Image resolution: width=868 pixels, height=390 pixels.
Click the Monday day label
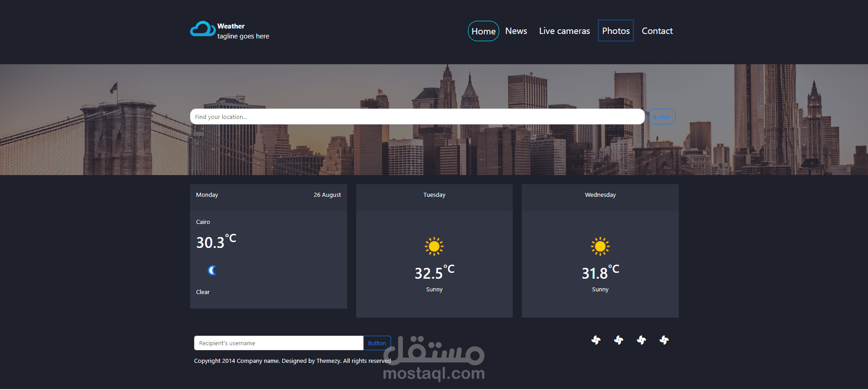click(x=207, y=195)
